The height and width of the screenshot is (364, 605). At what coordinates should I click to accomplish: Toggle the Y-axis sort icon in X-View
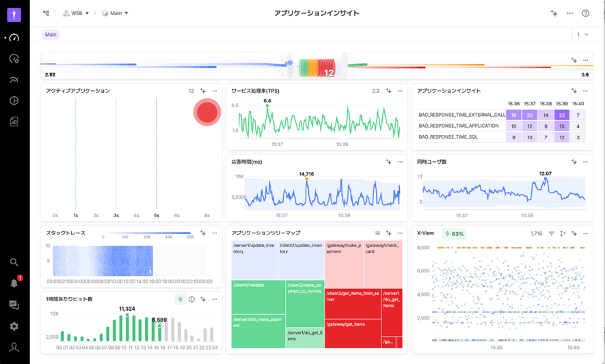pos(563,234)
